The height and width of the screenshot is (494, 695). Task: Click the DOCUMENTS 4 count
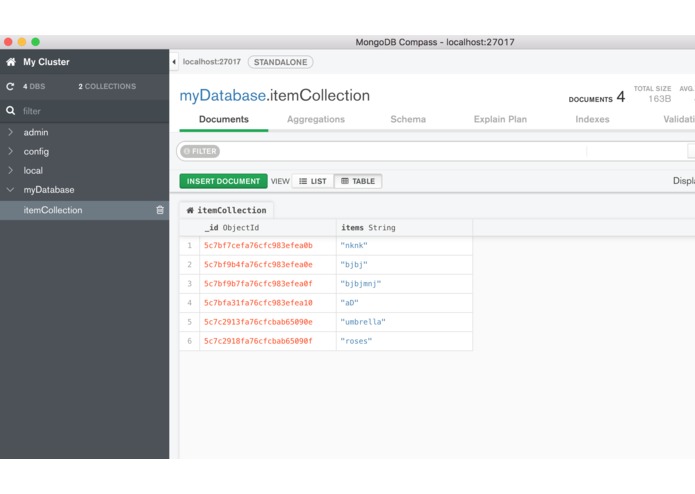tap(597, 97)
